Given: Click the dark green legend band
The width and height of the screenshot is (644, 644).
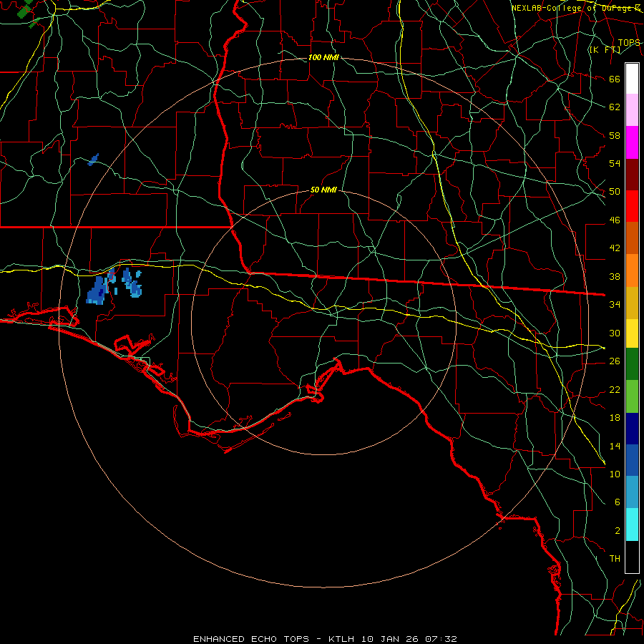Looking at the screenshot, I should 632,364.
